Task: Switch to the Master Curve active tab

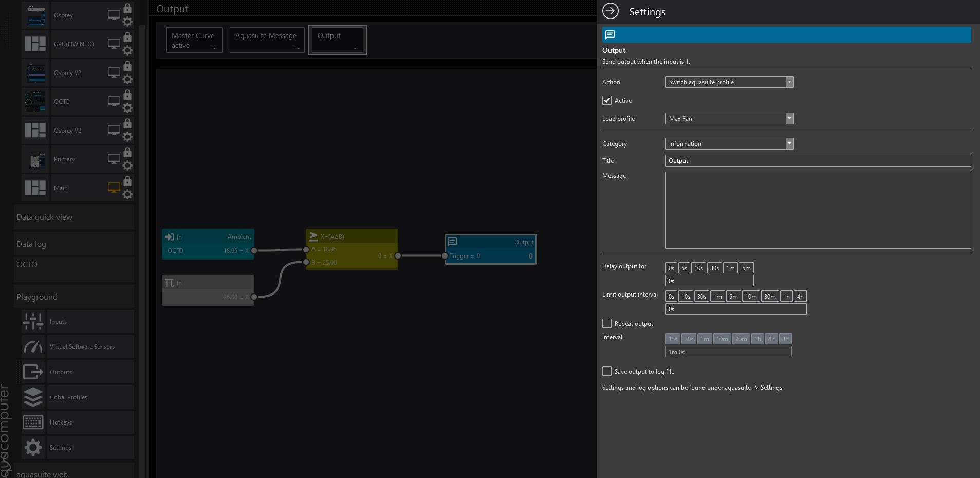Action: 194,40
